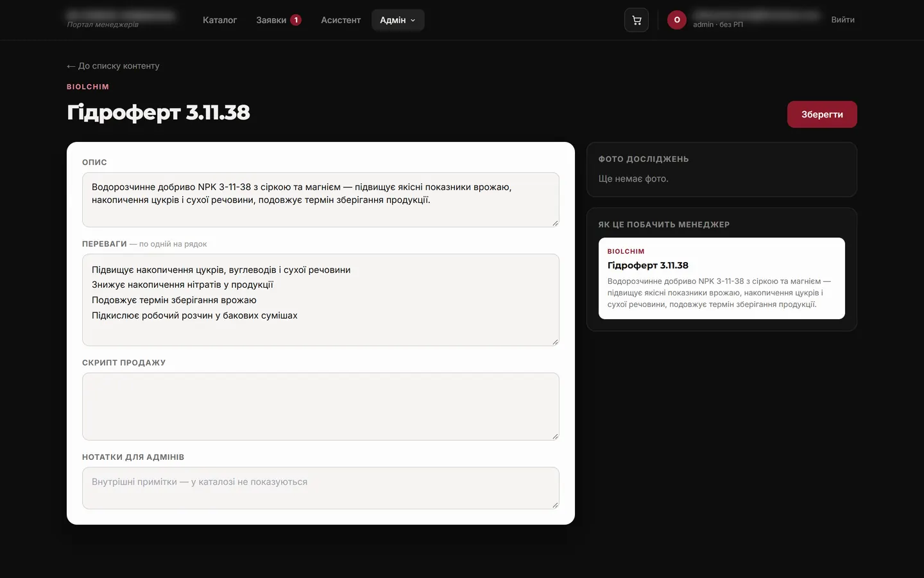The image size is (924, 578).
Task: Click the resize handle of Опис textarea
Action: 555,223
